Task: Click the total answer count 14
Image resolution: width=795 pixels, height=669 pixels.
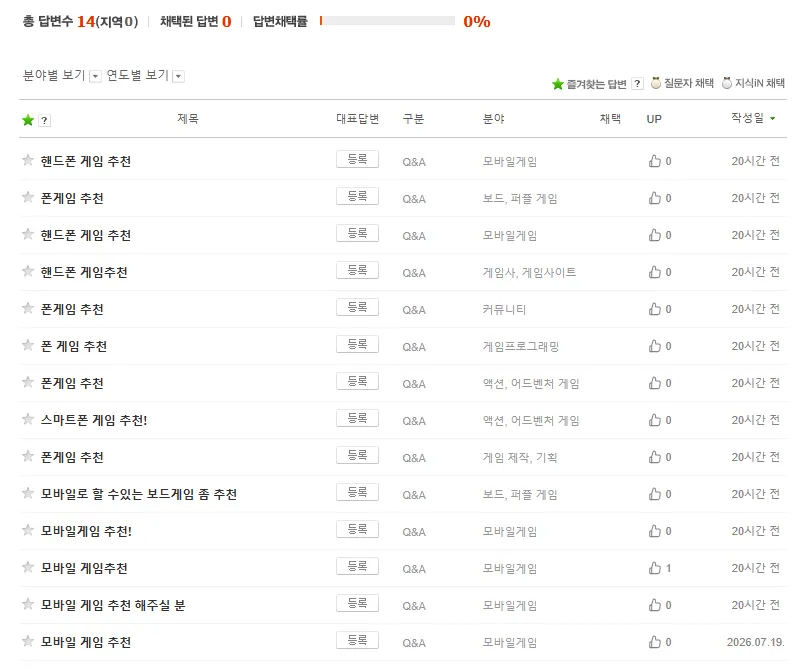Action: click(x=86, y=21)
